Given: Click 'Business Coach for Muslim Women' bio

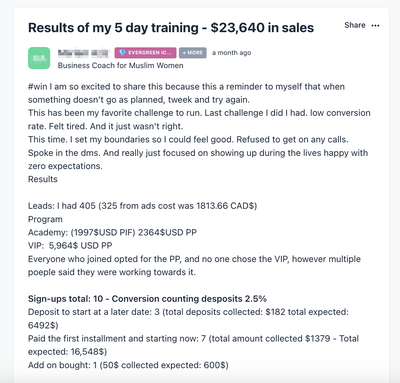Looking at the screenshot, I should 120,65.
